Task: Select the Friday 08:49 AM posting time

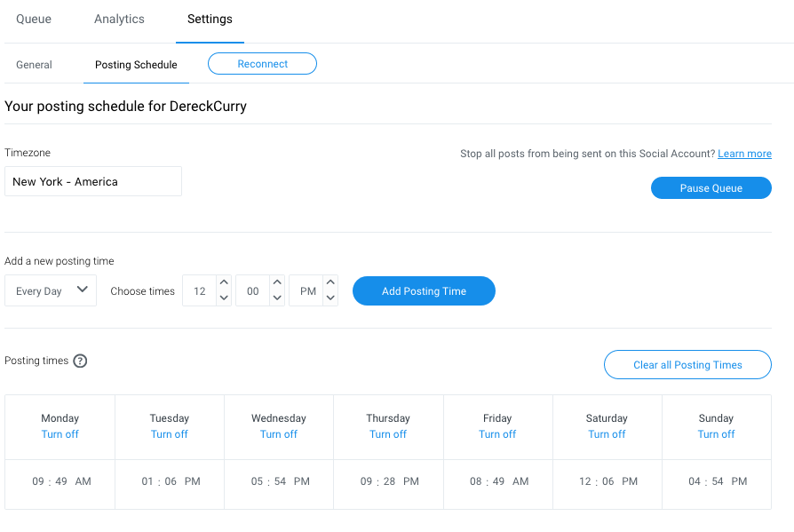Action: pyautogui.click(x=499, y=481)
